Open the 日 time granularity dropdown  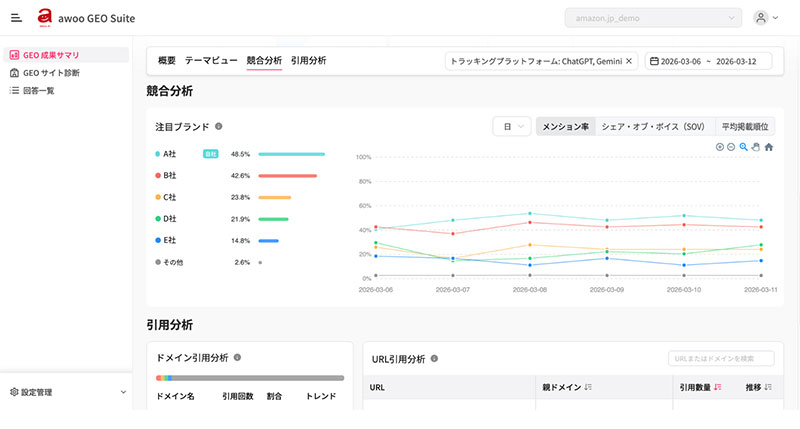tap(511, 127)
